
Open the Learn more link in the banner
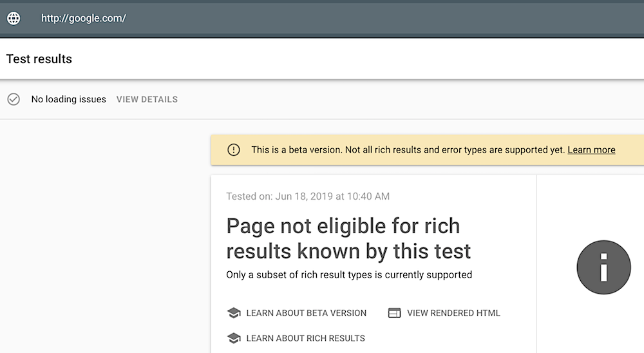pyautogui.click(x=591, y=150)
